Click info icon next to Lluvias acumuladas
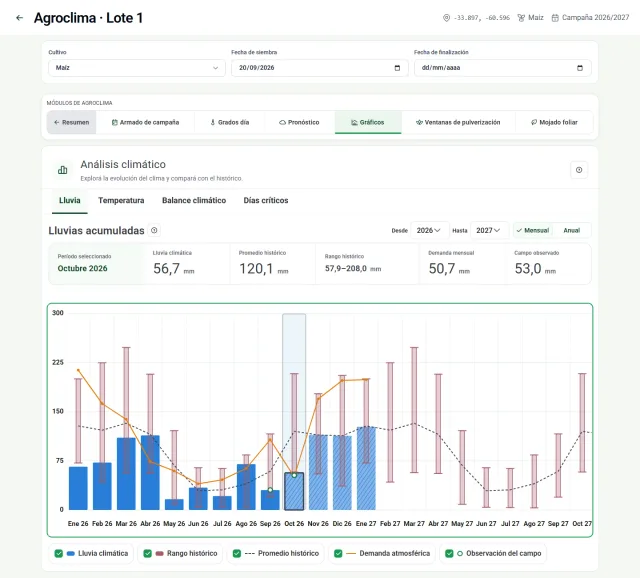 (x=154, y=230)
